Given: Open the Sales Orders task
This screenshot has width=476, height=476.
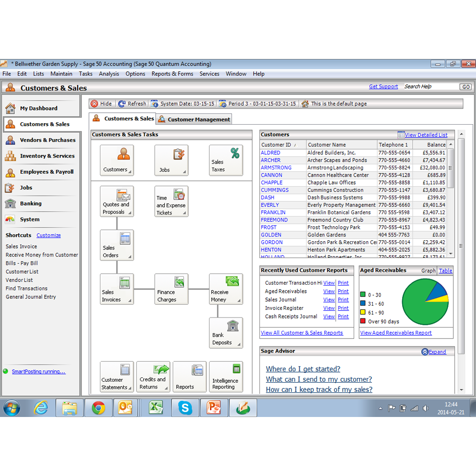Looking at the screenshot, I should 117,245.
